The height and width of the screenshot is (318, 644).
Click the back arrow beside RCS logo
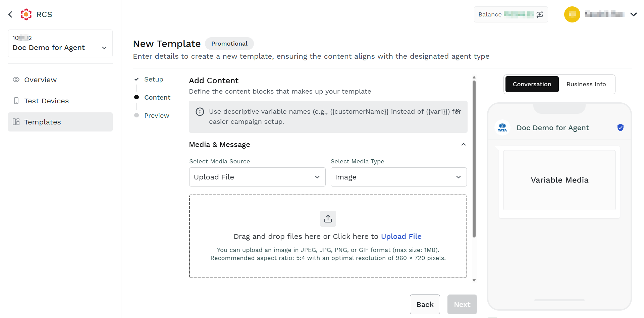tap(10, 14)
